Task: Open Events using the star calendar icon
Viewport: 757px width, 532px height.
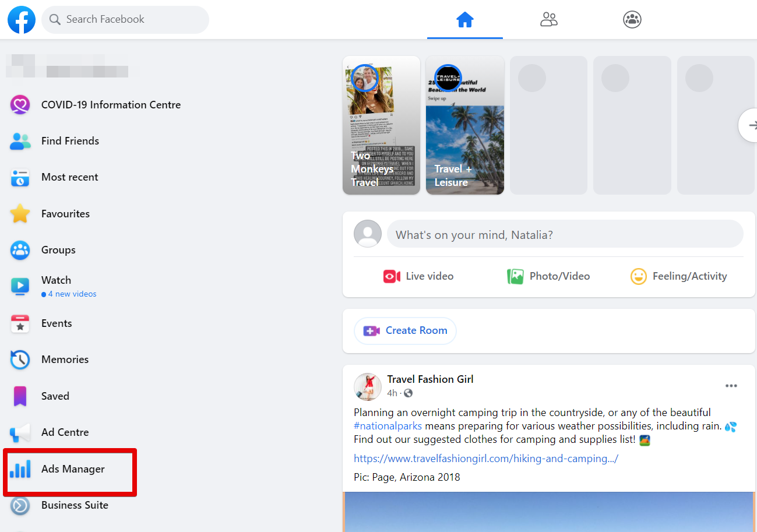Action: click(20, 323)
